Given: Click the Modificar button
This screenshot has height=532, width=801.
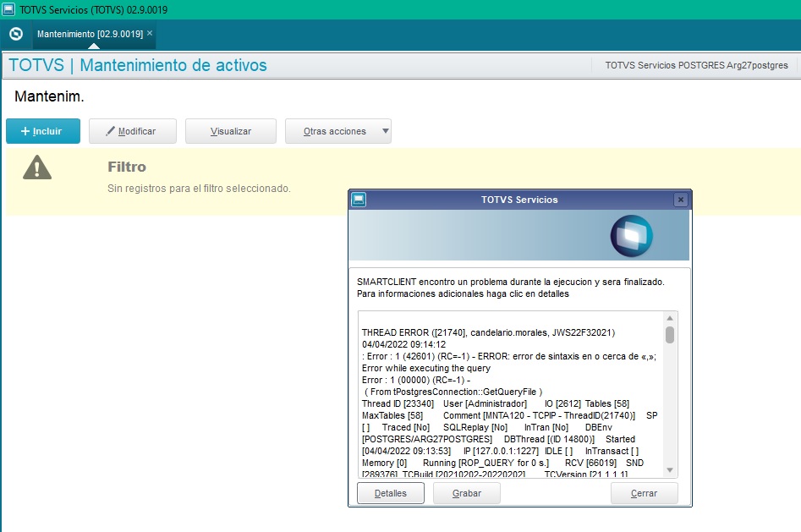Looking at the screenshot, I should coord(133,131).
